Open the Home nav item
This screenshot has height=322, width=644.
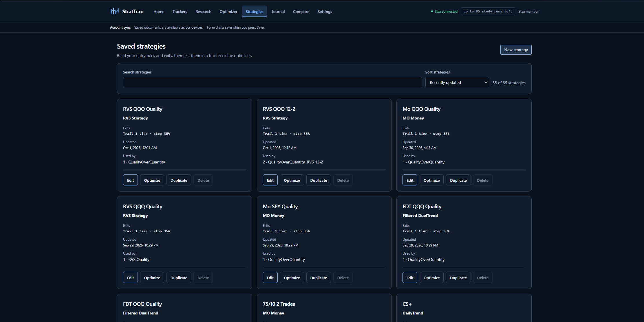(159, 12)
